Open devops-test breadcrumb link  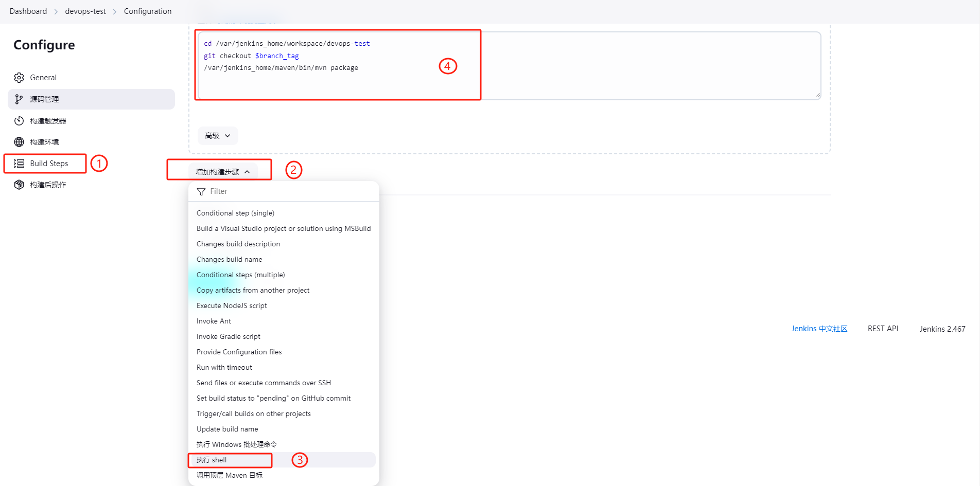tap(85, 11)
